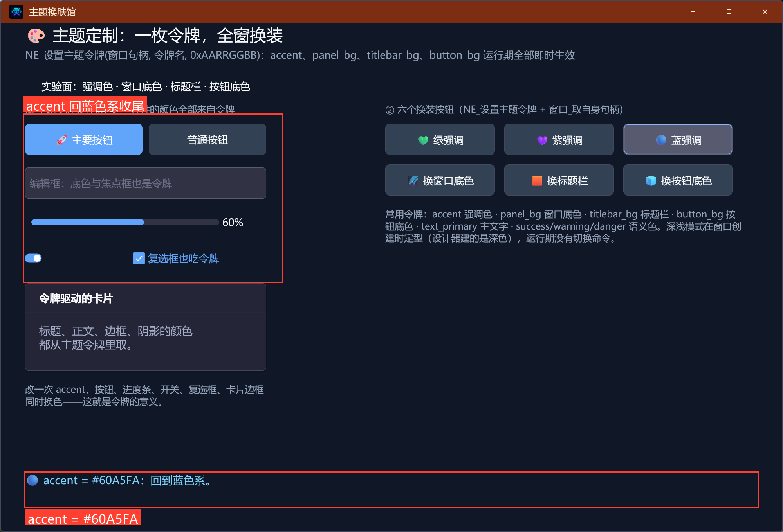Image resolution: width=783 pixels, height=532 pixels.
Task: Click the 常用令牌 description paragraph
Action: pos(563,226)
